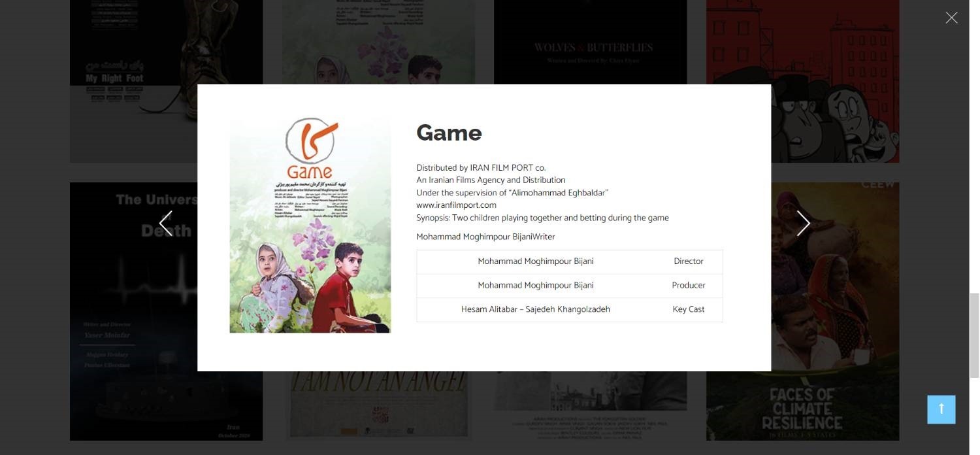Click the www.iranfilmport.com text
The height and width of the screenshot is (455, 980).
click(x=456, y=205)
